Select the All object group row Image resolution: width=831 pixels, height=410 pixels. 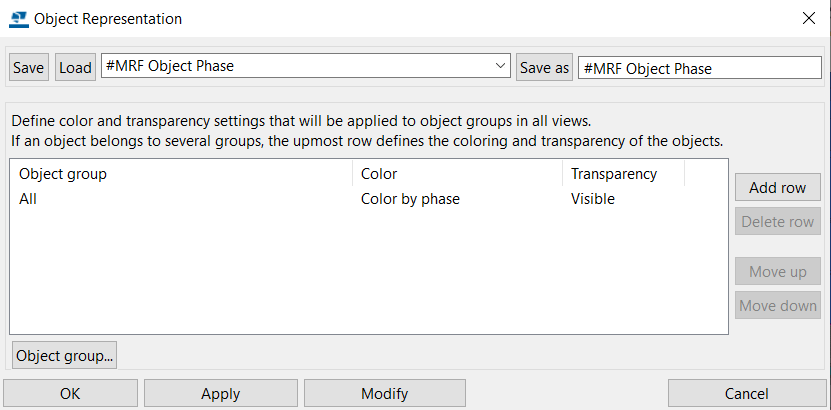tap(369, 199)
